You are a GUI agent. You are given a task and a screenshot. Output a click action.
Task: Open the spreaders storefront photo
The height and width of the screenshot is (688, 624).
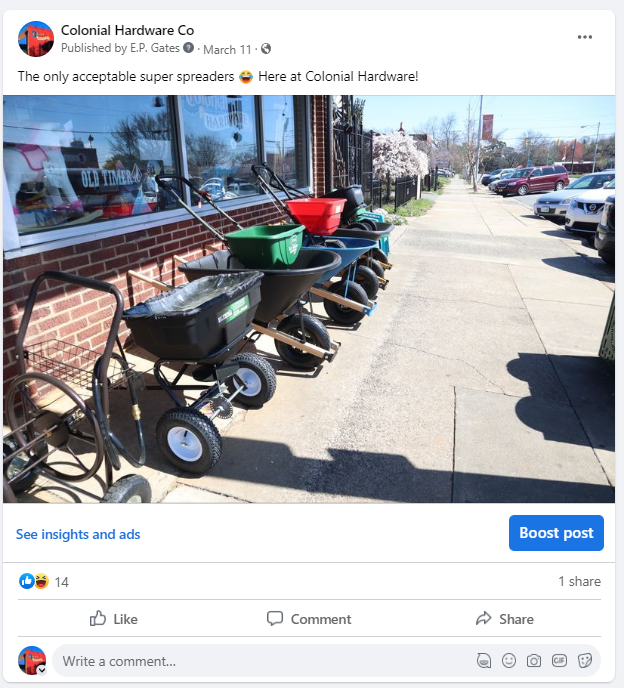tap(309, 299)
